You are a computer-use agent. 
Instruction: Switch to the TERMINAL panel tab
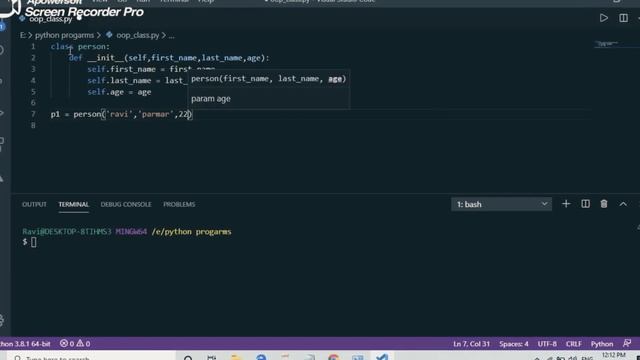(73, 204)
